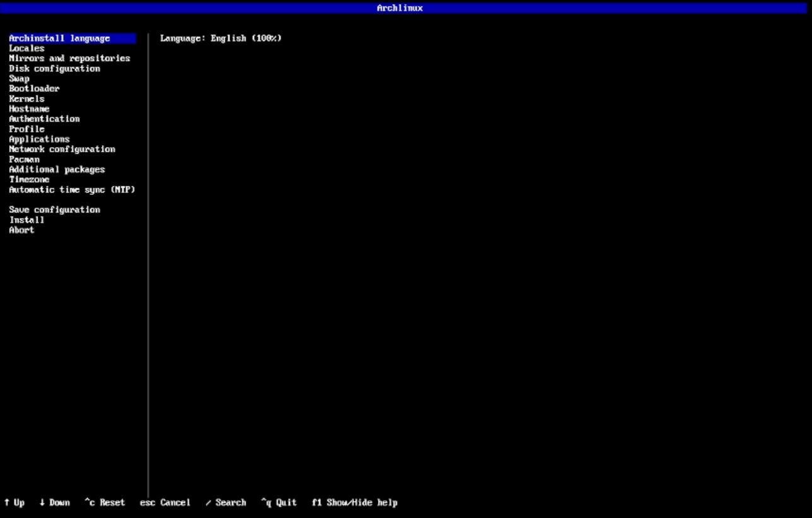Select the Swap menu entry
812x518 pixels.
pyautogui.click(x=19, y=79)
